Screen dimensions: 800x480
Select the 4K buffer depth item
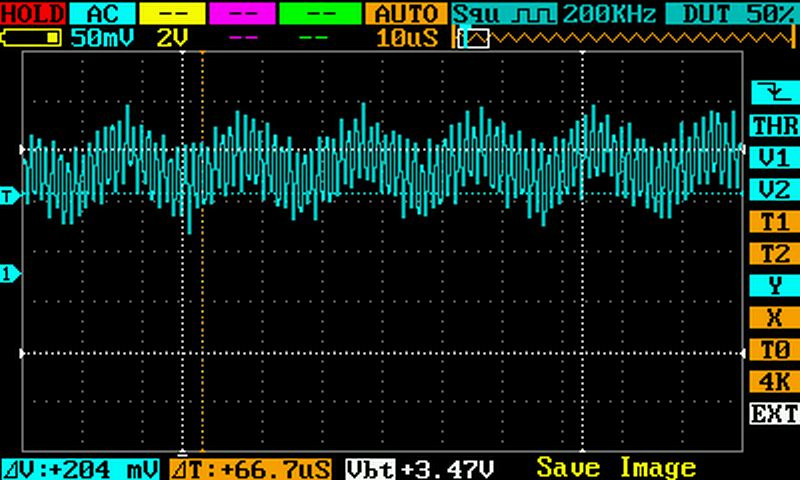(x=774, y=381)
